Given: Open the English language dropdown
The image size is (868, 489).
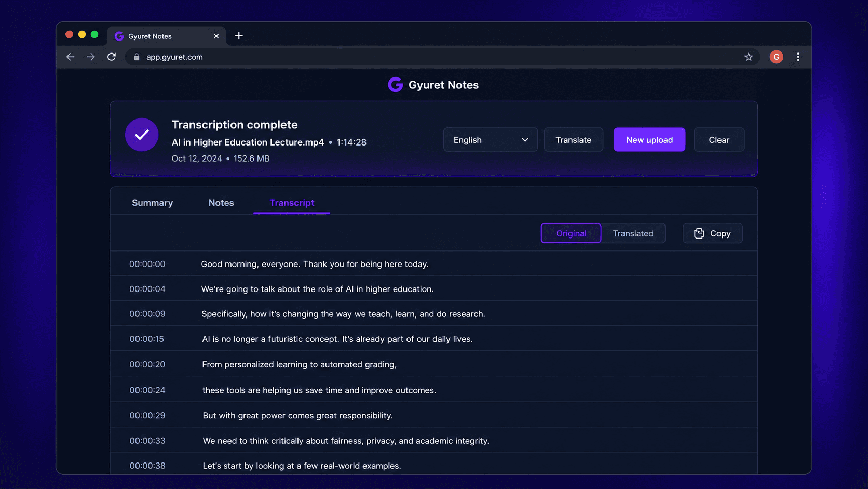Looking at the screenshot, I should click(x=490, y=140).
